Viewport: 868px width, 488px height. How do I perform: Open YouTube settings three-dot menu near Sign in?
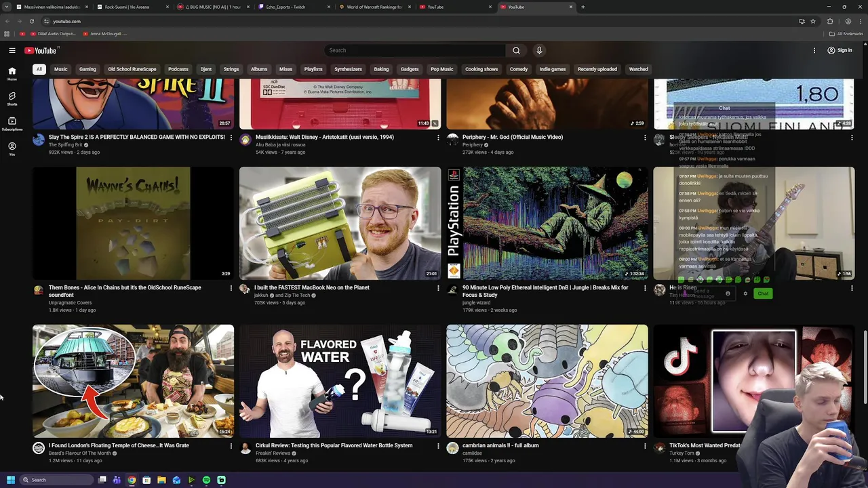814,50
